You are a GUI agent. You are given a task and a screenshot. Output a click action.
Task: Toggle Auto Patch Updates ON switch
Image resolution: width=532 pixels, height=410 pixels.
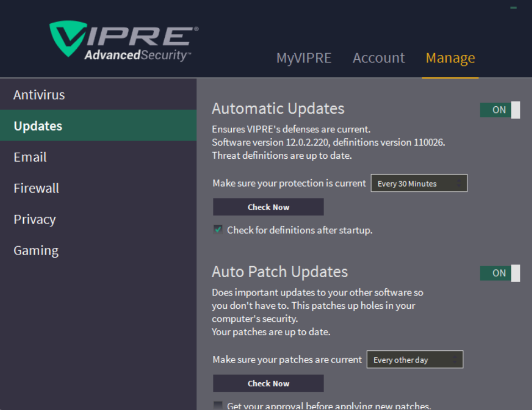tap(500, 273)
